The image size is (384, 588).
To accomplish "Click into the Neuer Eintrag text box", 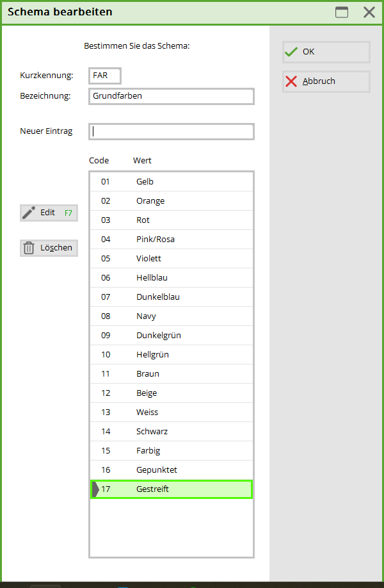I will click(x=171, y=131).
